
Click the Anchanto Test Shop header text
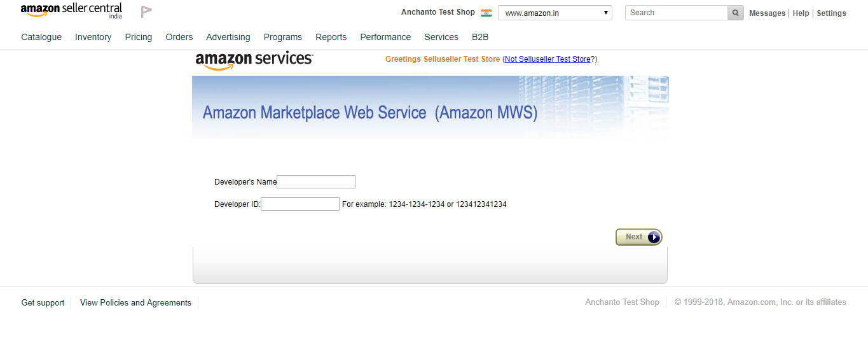coord(438,12)
